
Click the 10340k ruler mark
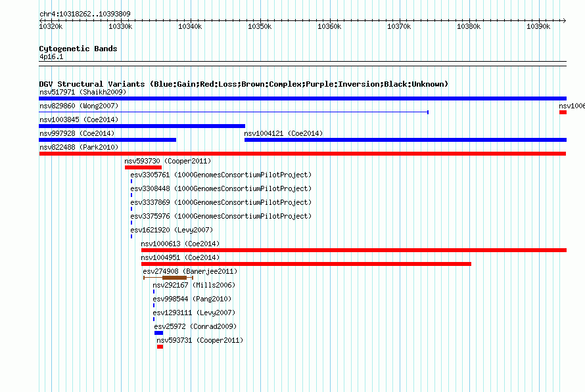[x=190, y=26]
